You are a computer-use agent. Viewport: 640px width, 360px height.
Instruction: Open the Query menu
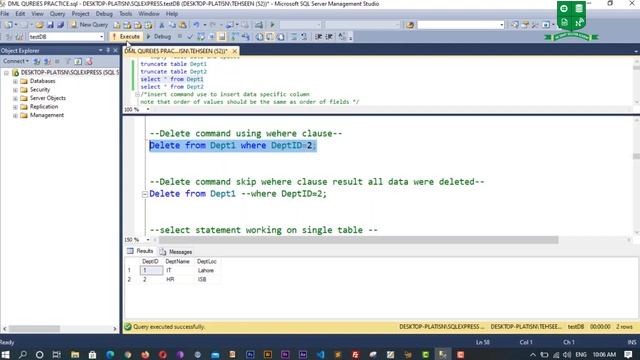58,14
